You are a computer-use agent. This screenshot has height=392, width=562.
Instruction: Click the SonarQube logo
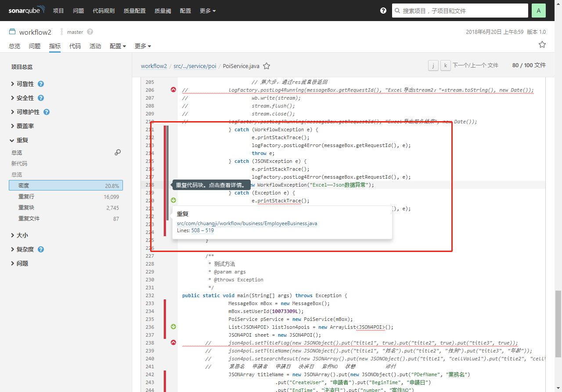point(27,11)
